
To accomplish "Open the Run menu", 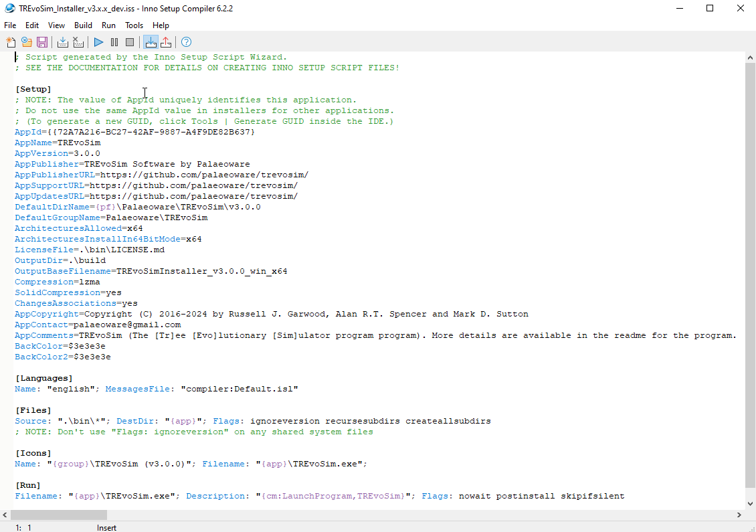I will point(108,25).
